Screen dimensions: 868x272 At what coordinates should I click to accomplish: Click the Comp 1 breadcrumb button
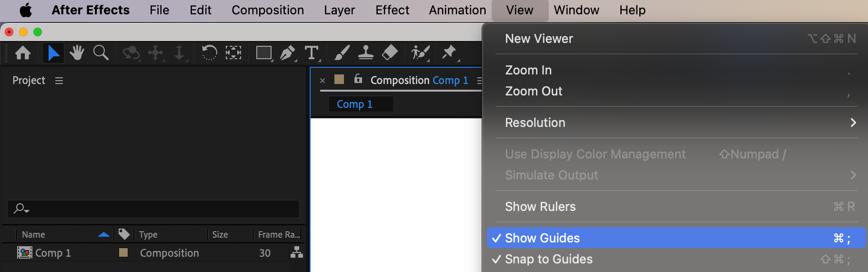coord(354,104)
